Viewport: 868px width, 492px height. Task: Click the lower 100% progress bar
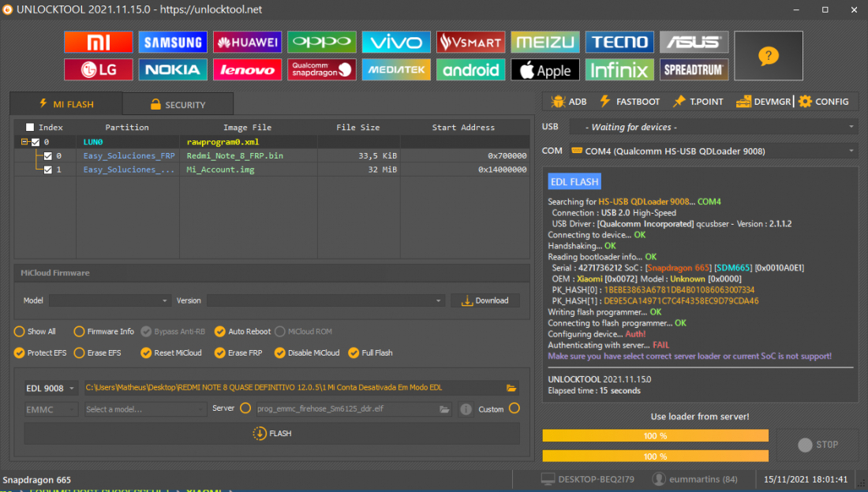[x=656, y=457]
